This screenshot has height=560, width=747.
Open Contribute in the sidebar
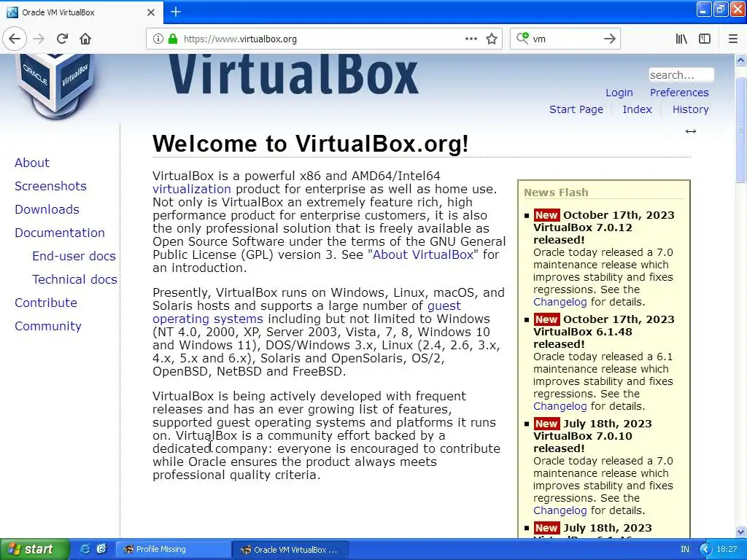[46, 303]
